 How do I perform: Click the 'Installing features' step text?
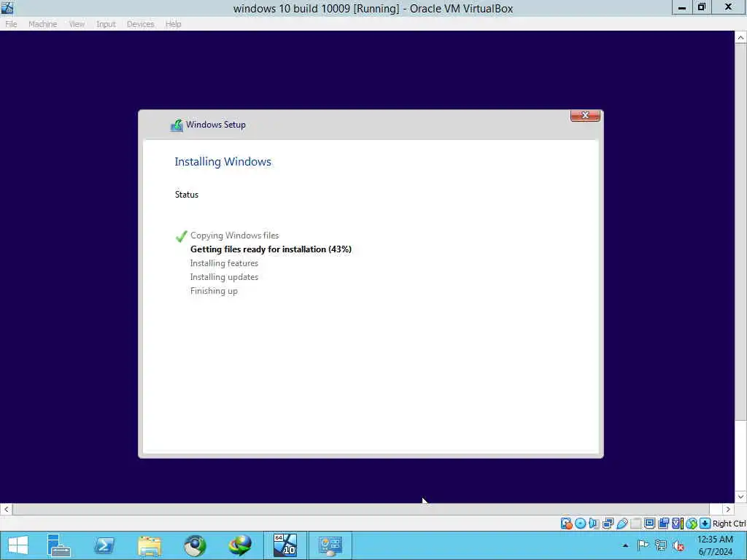(x=224, y=262)
